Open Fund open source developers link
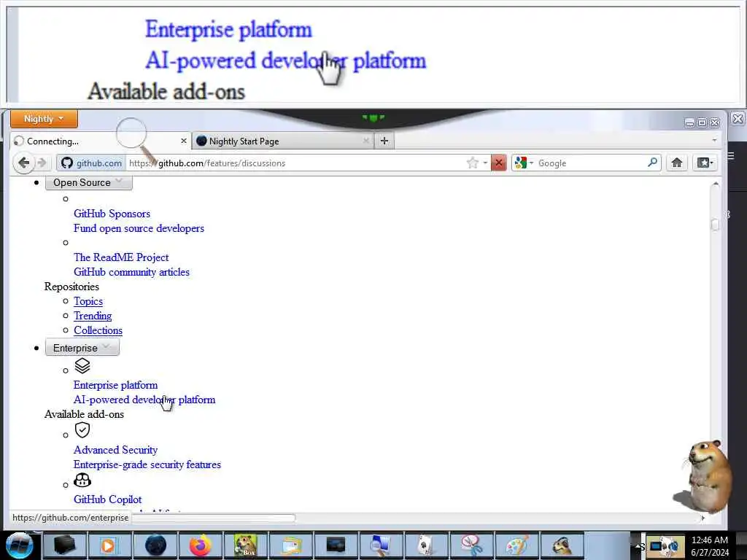The image size is (747, 560). tap(139, 228)
